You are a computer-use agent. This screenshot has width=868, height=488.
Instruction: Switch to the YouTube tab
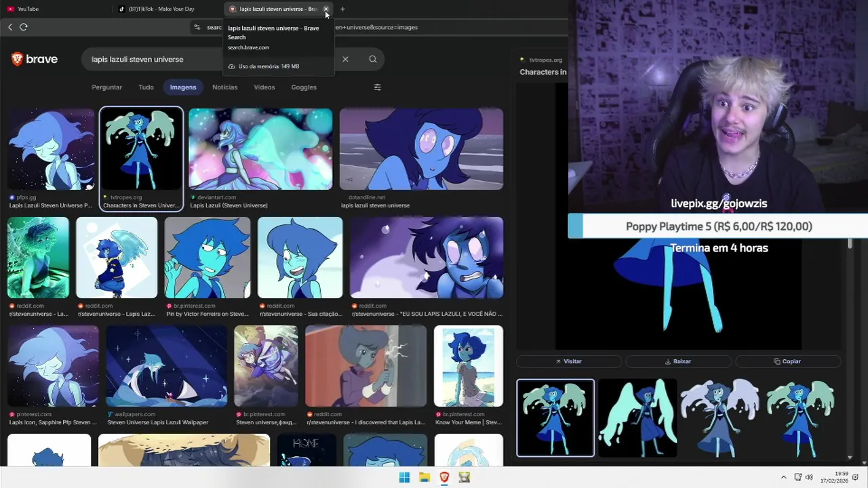(x=57, y=9)
